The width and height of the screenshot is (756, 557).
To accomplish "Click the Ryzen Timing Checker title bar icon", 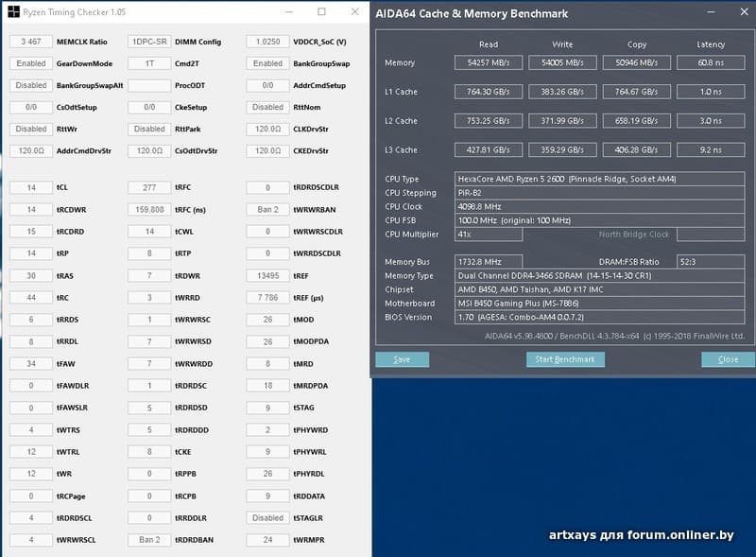I will 12,12.
